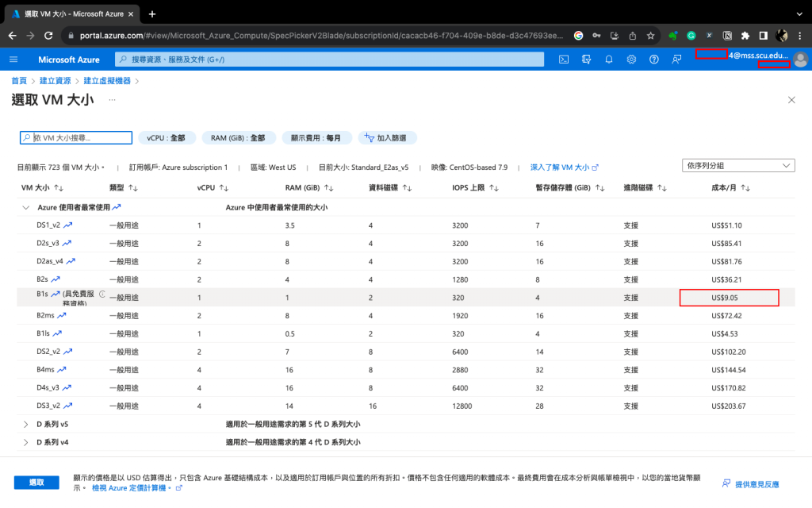This screenshot has height=508, width=812.
Task: Open the share icon in the address bar
Action: pyautogui.click(x=632, y=36)
